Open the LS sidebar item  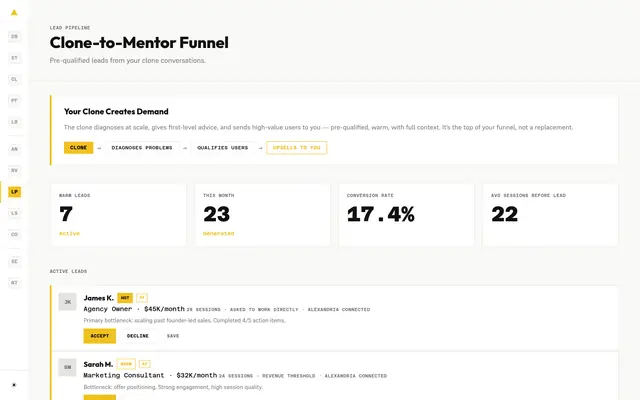(14, 213)
